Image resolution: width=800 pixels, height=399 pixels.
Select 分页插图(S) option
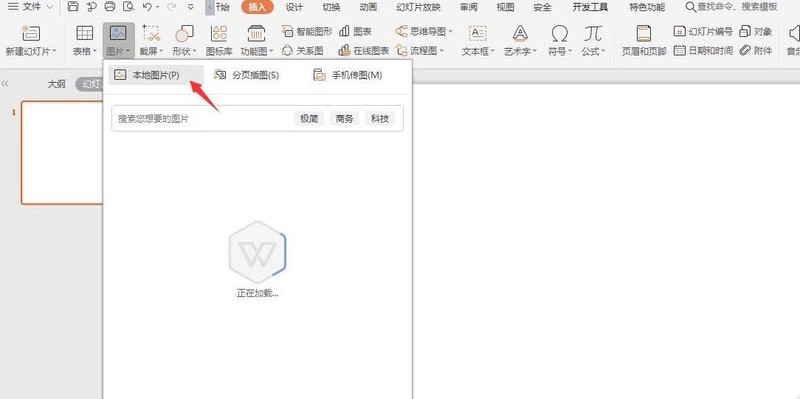247,75
